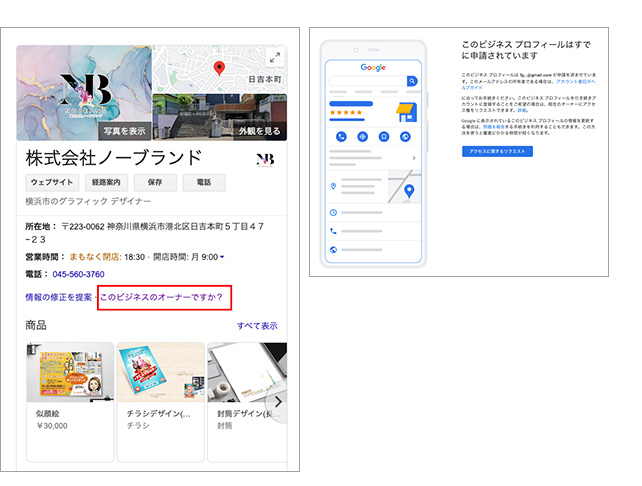642x486 pixels.
Task: Open the 似顔絵 product card image
Action: tap(70, 372)
